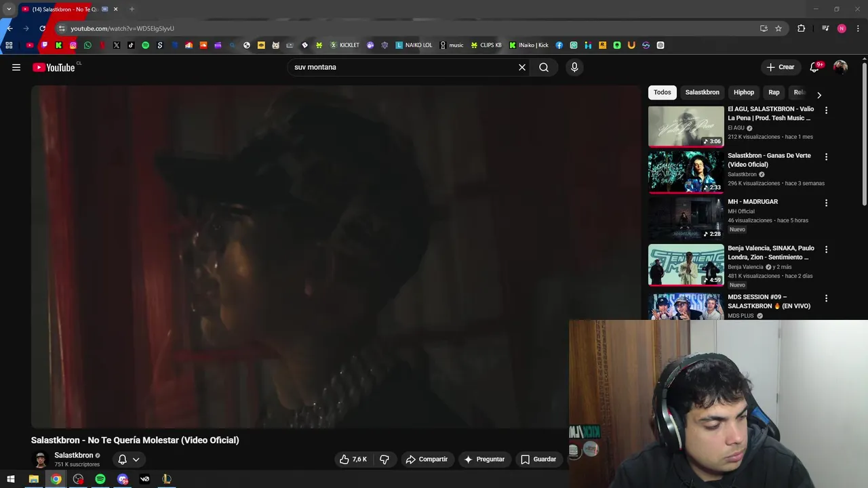This screenshot has height=488, width=868.
Task: Open League of Legends taskbar icon
Action: (x=166, y=479)
